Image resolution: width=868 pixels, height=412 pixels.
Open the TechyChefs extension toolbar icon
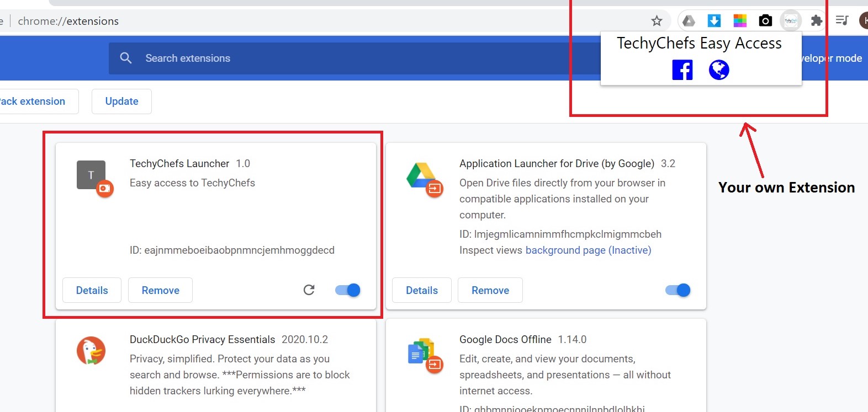[x=791, y=21]
